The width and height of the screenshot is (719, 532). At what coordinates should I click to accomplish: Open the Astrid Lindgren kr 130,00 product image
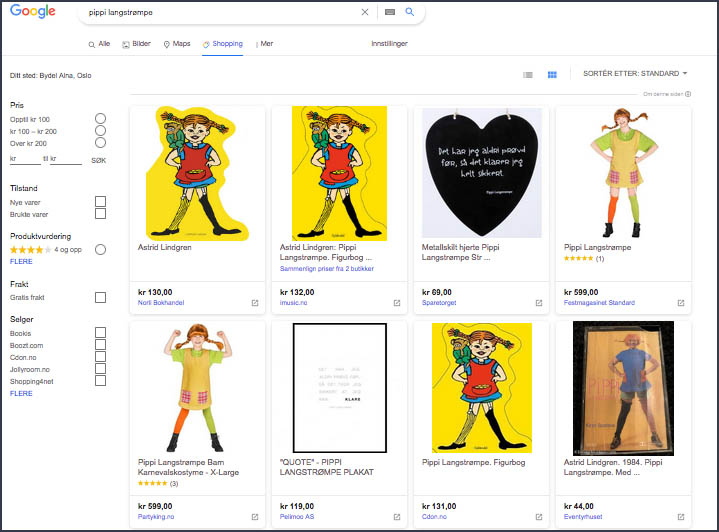coord(197,173)
